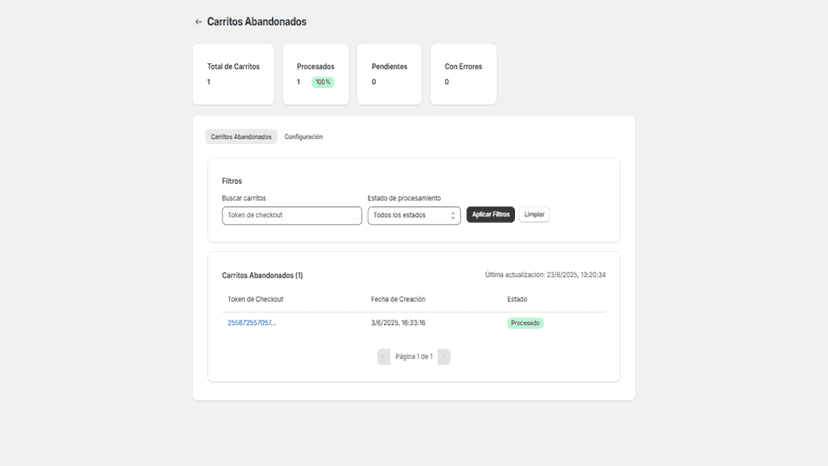Click the Filtros section heading
Viewport: 828px width, 466px height.
click(x=232, y=181)
